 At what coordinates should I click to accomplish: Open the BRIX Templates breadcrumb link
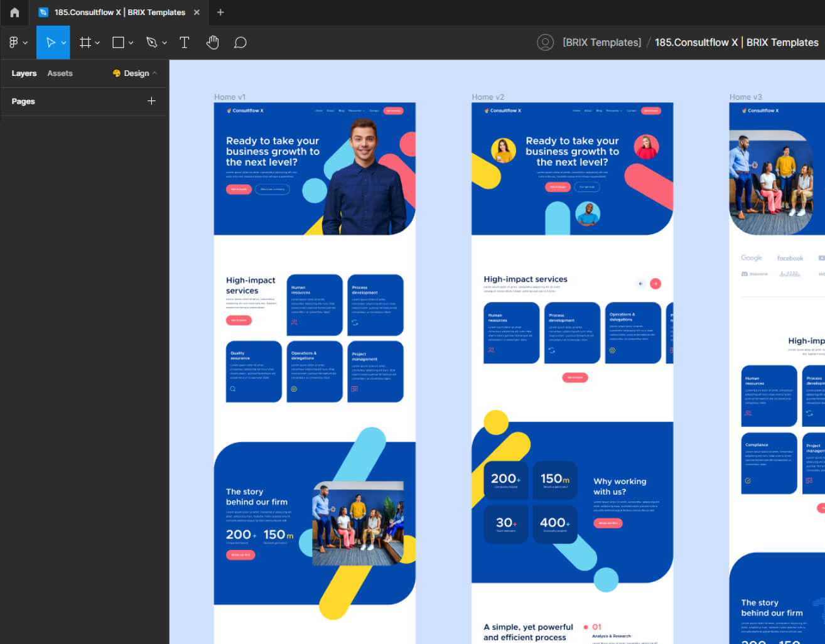[x=603, y=42]
